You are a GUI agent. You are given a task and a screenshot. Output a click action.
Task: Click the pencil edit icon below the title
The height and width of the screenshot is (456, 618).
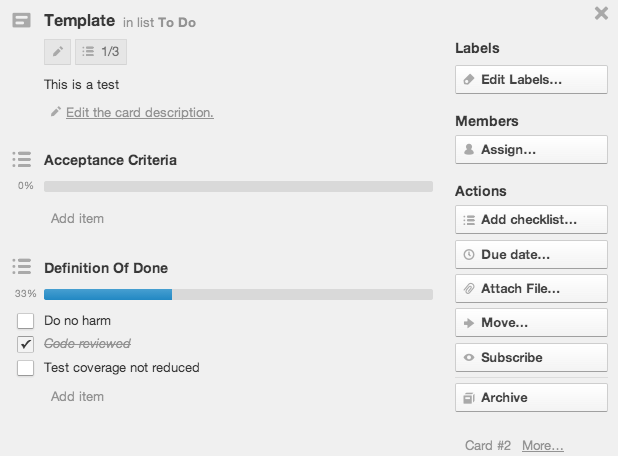58,52
